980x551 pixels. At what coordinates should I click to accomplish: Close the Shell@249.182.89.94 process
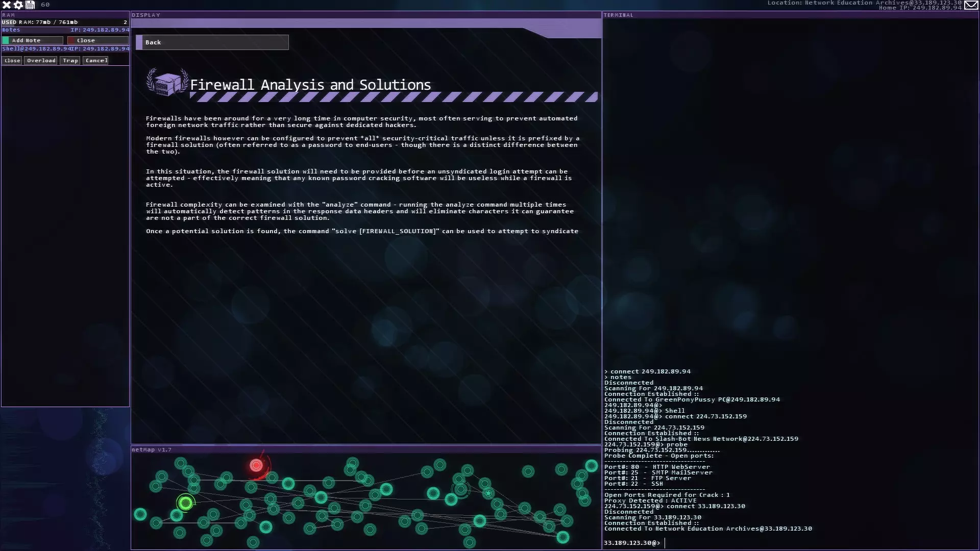[x=12, y=61]
